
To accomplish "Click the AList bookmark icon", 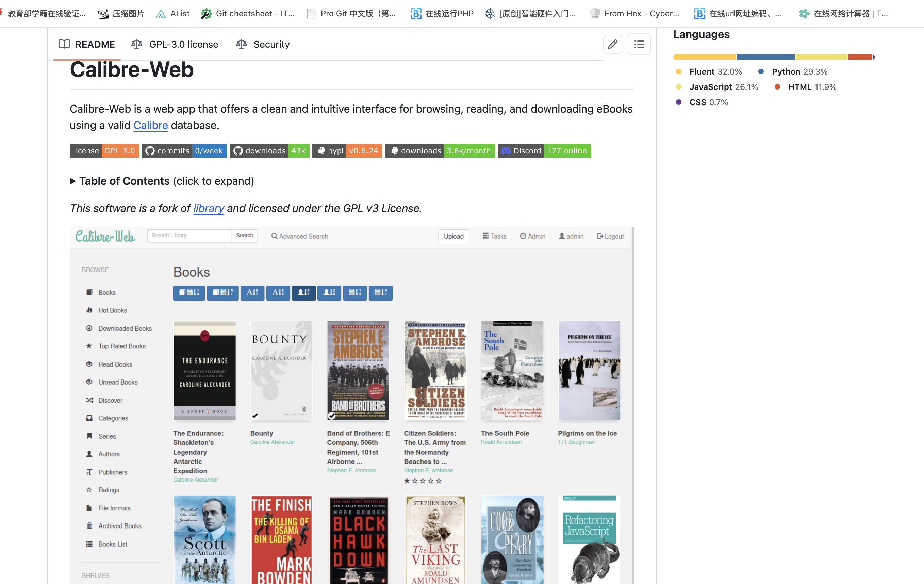I will click(x=161, y=14).
